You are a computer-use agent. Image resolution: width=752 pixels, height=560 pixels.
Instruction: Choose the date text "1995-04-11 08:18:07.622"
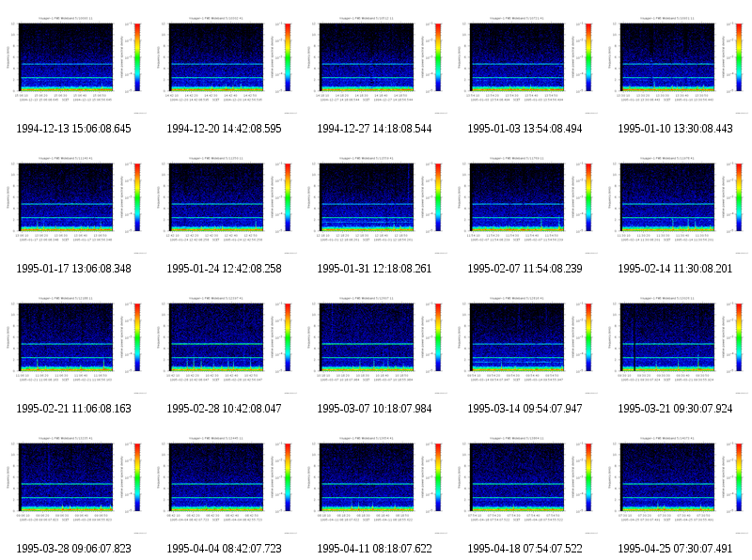[374, 549]
